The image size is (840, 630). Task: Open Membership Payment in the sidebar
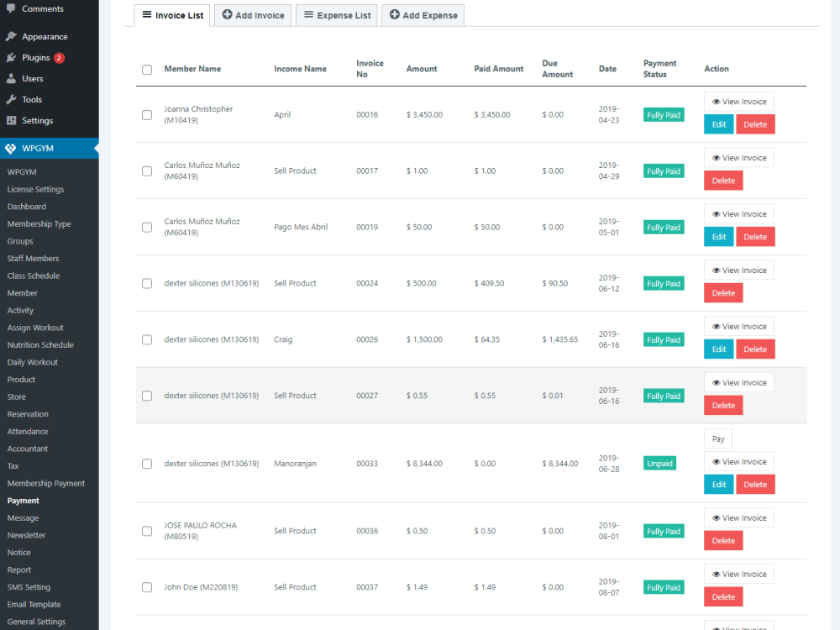coord(46,483)
